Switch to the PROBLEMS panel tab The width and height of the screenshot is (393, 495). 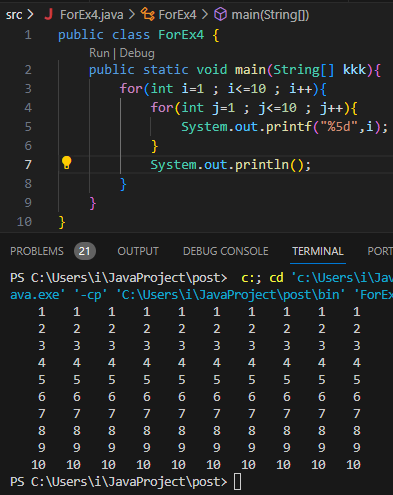(37, 251)
